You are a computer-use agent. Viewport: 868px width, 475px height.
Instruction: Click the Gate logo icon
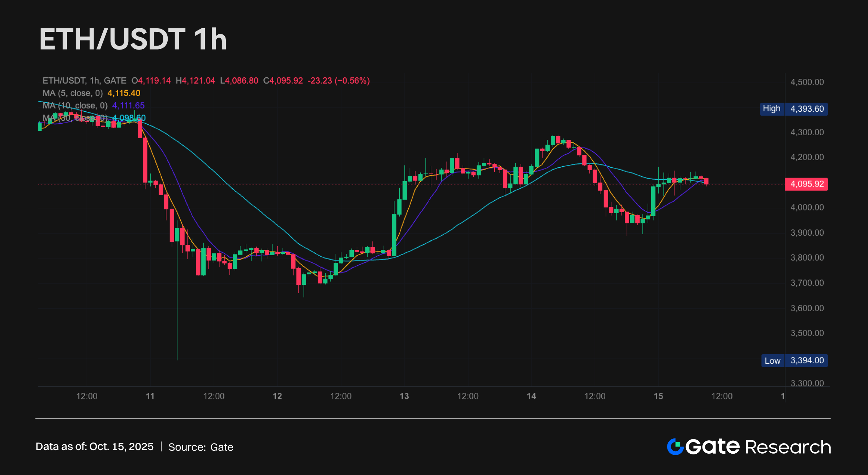coord(675,447)
